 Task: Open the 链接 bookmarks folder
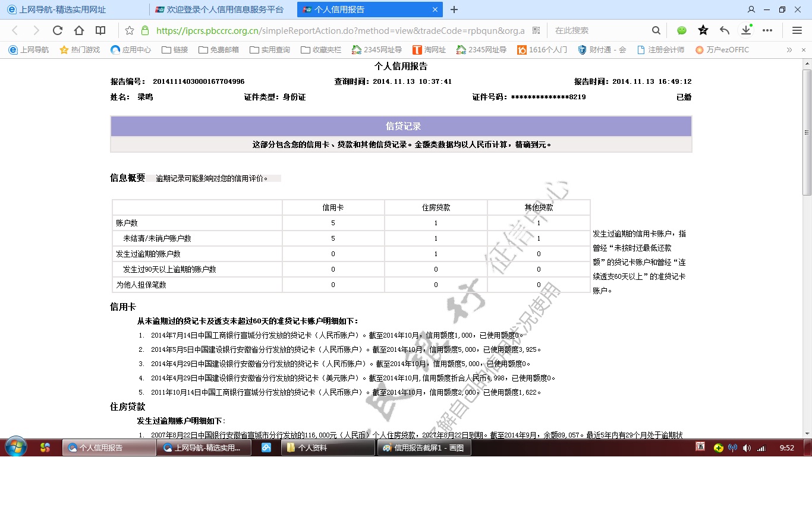click(x=175, y=50)
